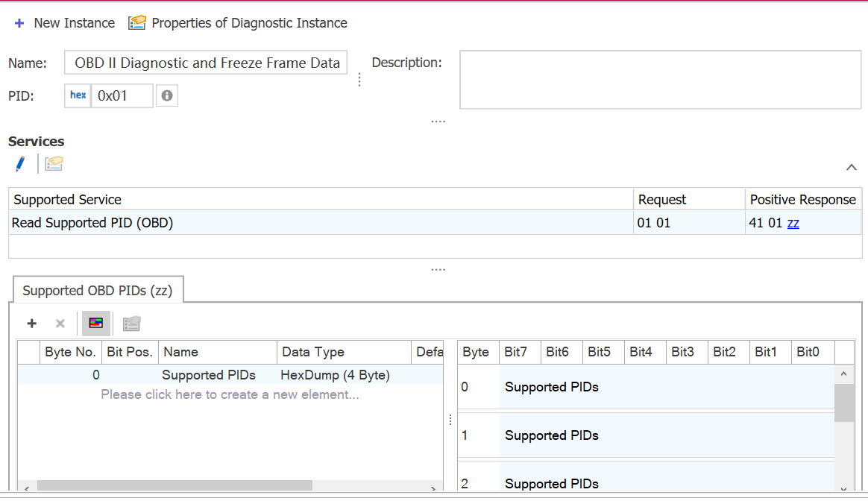The image size is (868, 501).
Task: Click the zz link in Positive Response
Action: [x=793, y=223]
